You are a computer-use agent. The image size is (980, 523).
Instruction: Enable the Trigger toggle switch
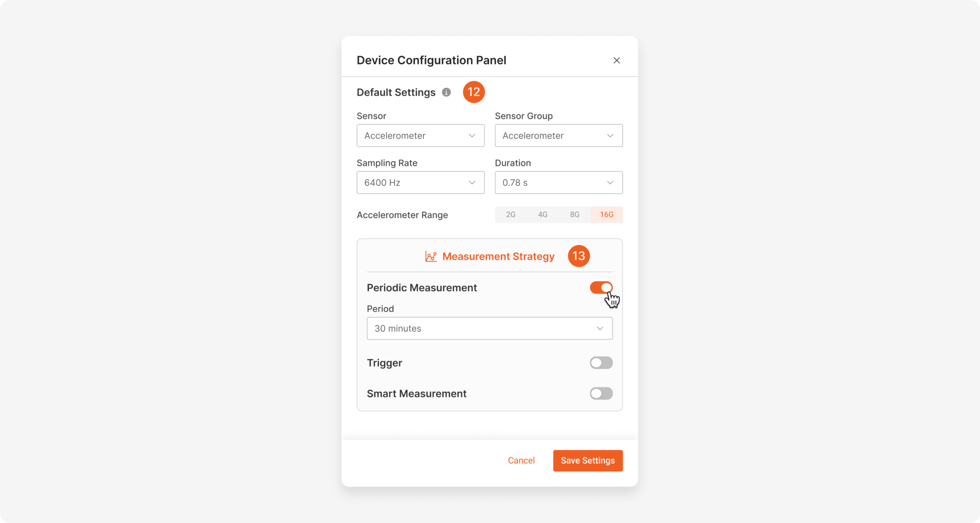tap(601, 362)
